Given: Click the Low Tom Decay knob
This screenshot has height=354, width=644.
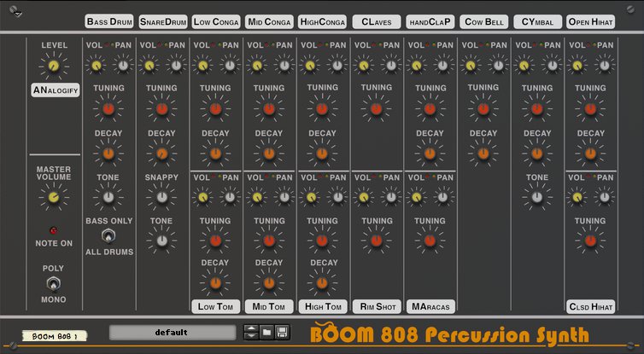Looking at the screenshot, I should coord(215,282).
